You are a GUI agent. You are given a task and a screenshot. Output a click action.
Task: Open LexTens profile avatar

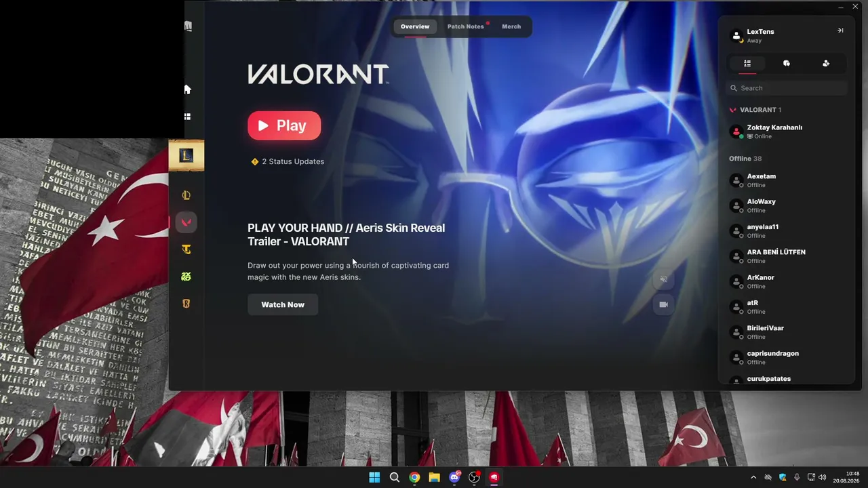pos(736,36)
